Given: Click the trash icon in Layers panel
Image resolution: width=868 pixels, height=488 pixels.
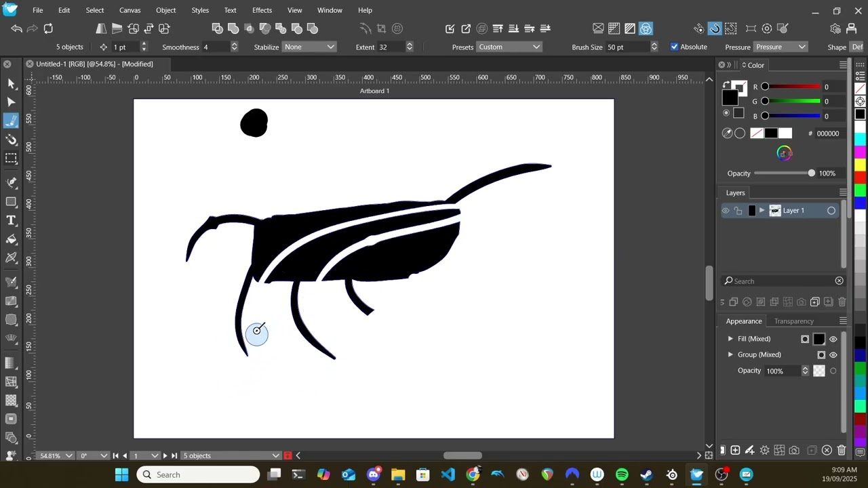Looking at the screenshot, I should [x=842, y=302].
